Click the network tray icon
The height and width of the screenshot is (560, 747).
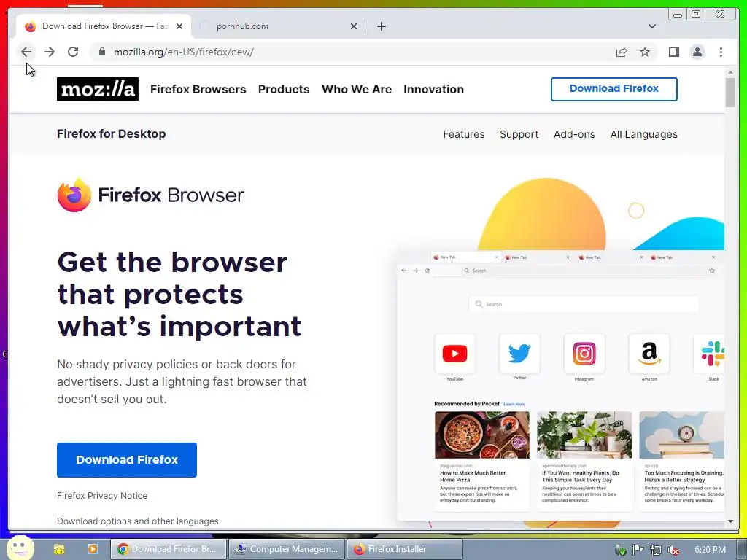click(656, 550)
